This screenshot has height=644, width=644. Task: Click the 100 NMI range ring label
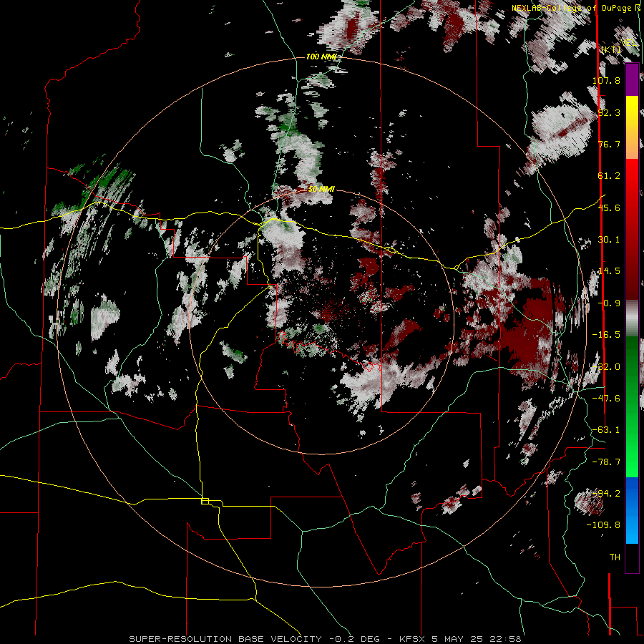coord(321,57)
